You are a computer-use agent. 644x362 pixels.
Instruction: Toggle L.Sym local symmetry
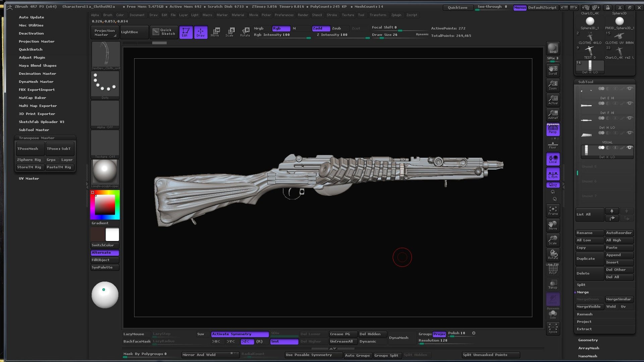[553, 174]
